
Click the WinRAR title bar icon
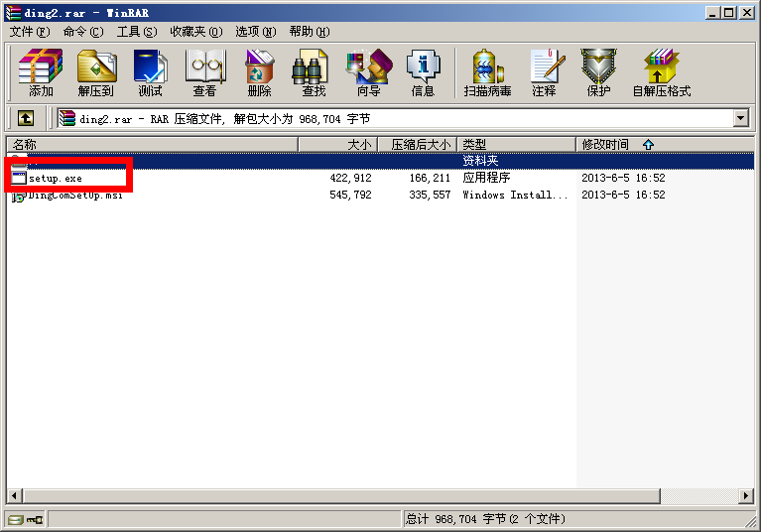pyautogui.click(x=13, y=13)
